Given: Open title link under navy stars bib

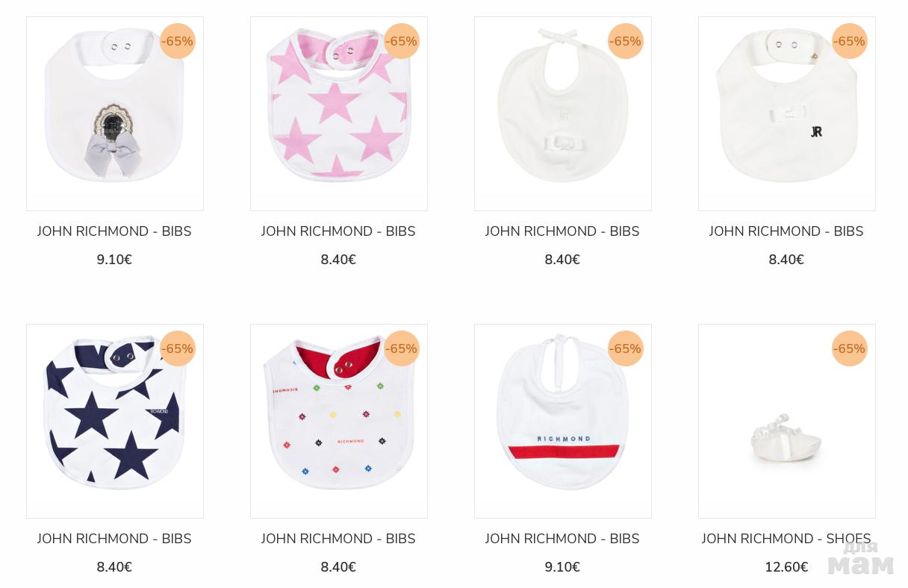Looking at the screenshot, I should click(114, 539).
